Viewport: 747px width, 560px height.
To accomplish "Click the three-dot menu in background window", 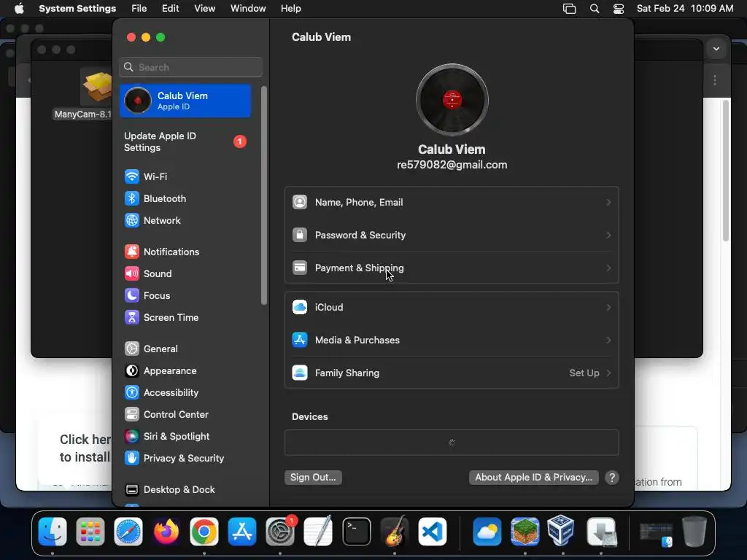I will coord(715,80).
